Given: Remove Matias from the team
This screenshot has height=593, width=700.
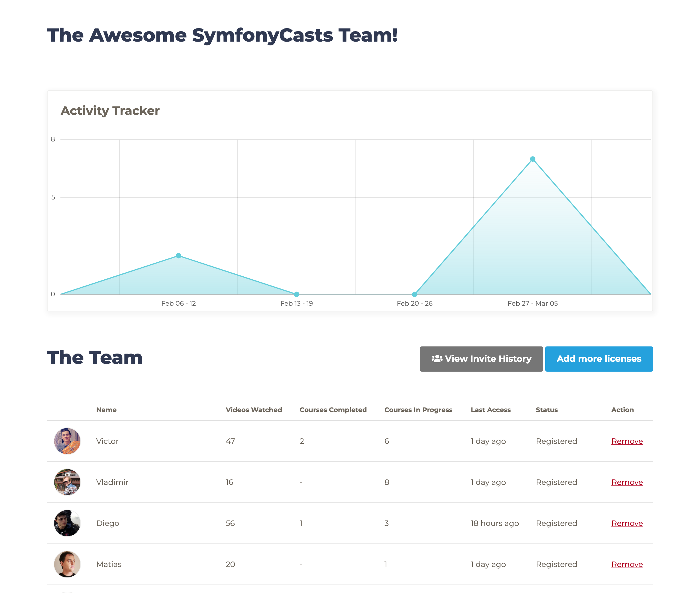Looking at the screenshot, I should coord(627,564).
